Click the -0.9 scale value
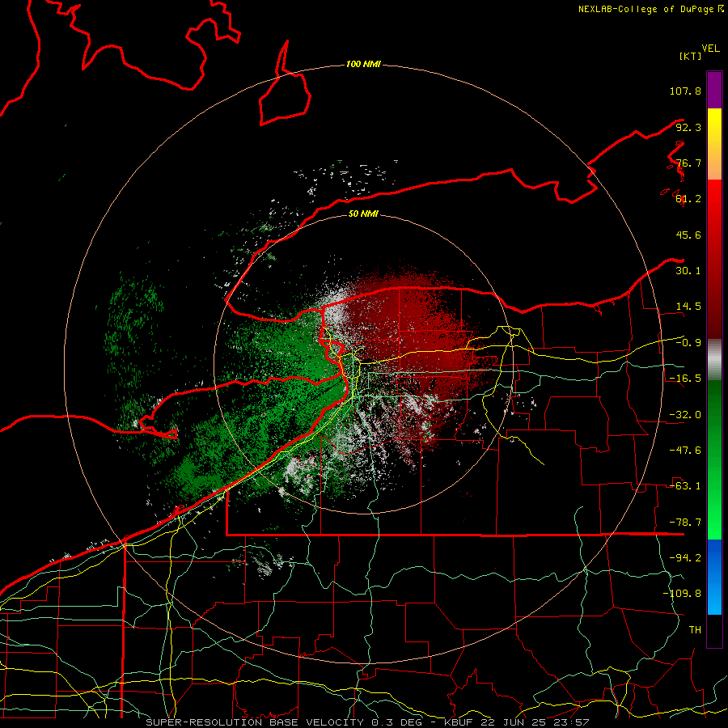728x728 pixels. (688, 343)
